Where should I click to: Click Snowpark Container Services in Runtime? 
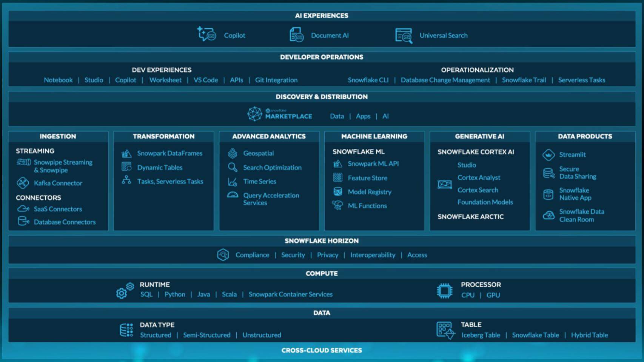coord(290,294)
